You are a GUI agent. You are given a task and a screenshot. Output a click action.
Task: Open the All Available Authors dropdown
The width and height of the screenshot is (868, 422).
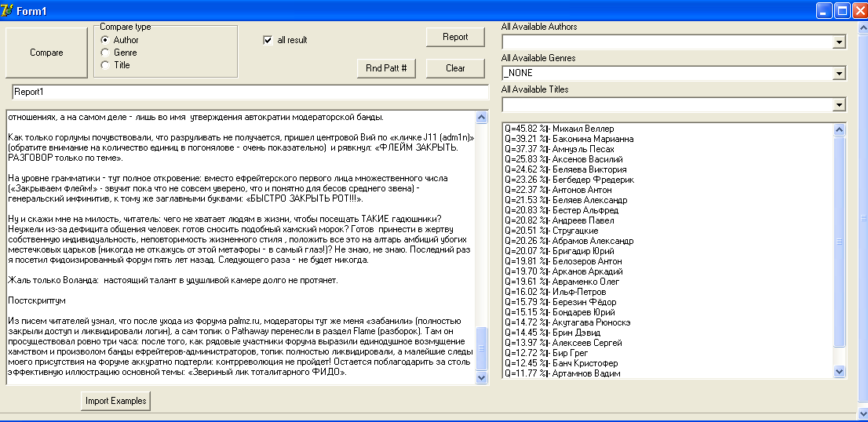pos(839,42)
